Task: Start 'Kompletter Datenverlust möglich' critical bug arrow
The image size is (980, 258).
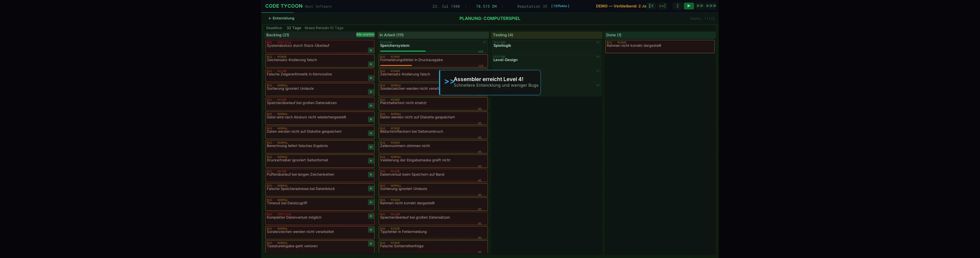Action: [x=371, y=216]
